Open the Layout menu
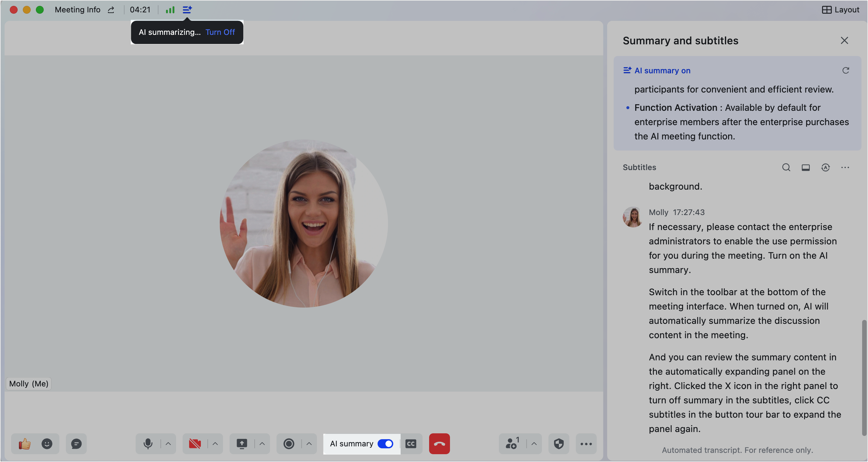 [x=841, y=10]
